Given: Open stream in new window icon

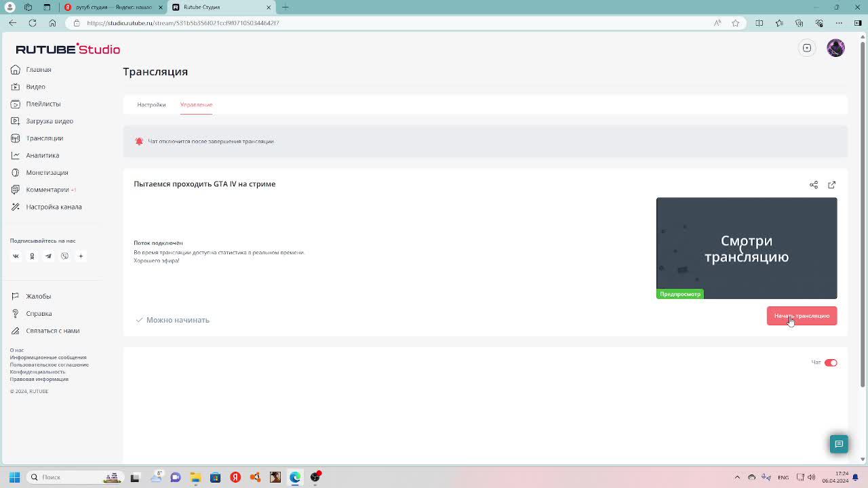Looking at the screenshot, I should coord(831,185).
